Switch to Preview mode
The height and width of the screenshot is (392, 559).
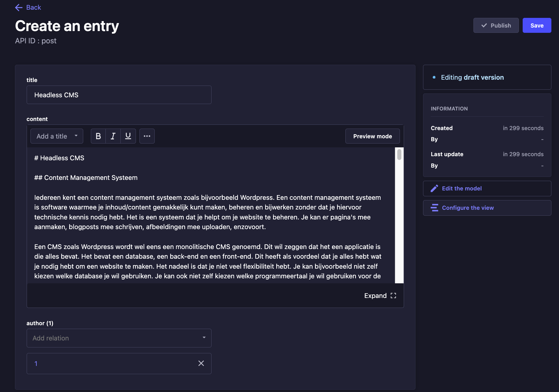coord(372,136)
